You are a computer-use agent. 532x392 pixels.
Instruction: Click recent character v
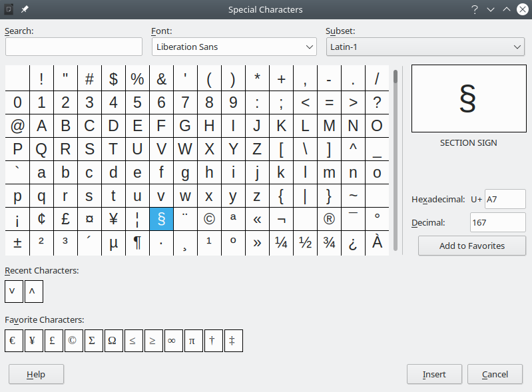point(14,292)
